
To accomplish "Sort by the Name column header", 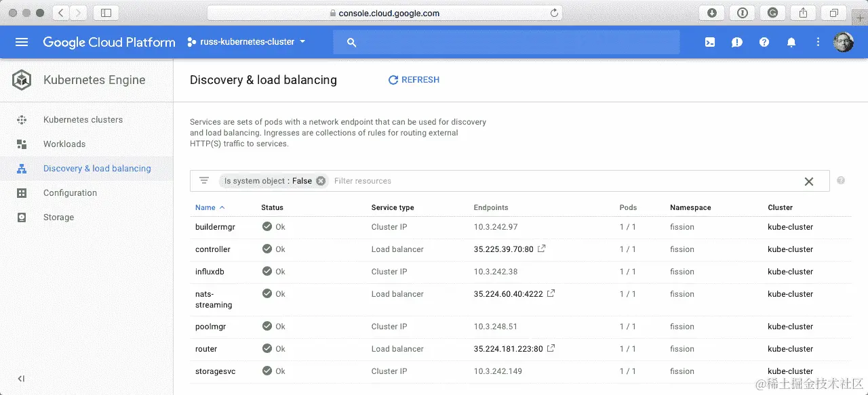I will click(x=210, y=207).
